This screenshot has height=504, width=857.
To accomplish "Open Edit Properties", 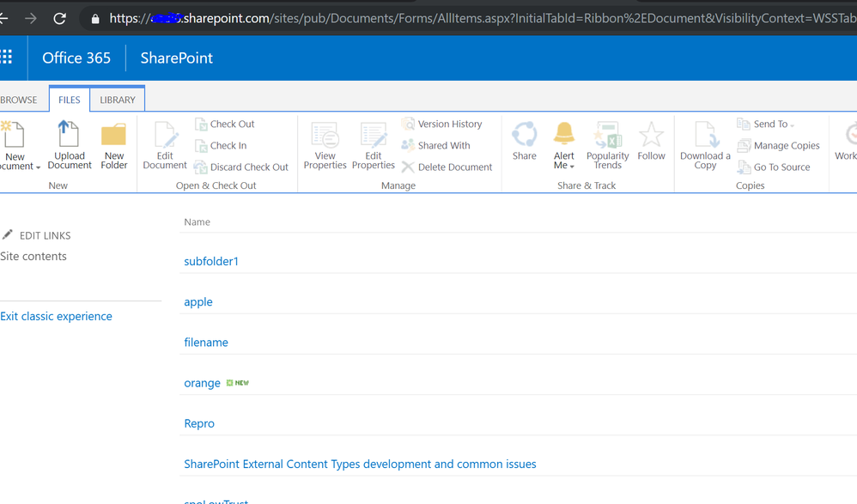I will [x=374, y=145].
